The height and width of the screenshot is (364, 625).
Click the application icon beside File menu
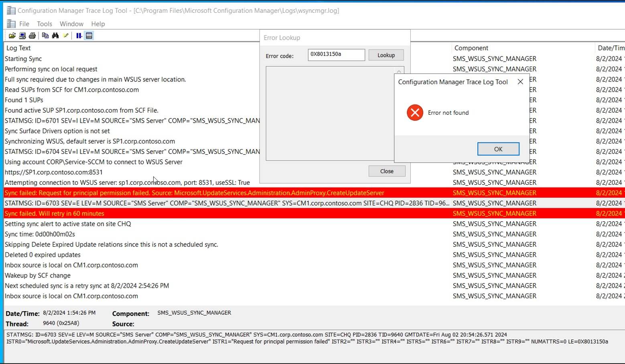[x=11, y=24]
